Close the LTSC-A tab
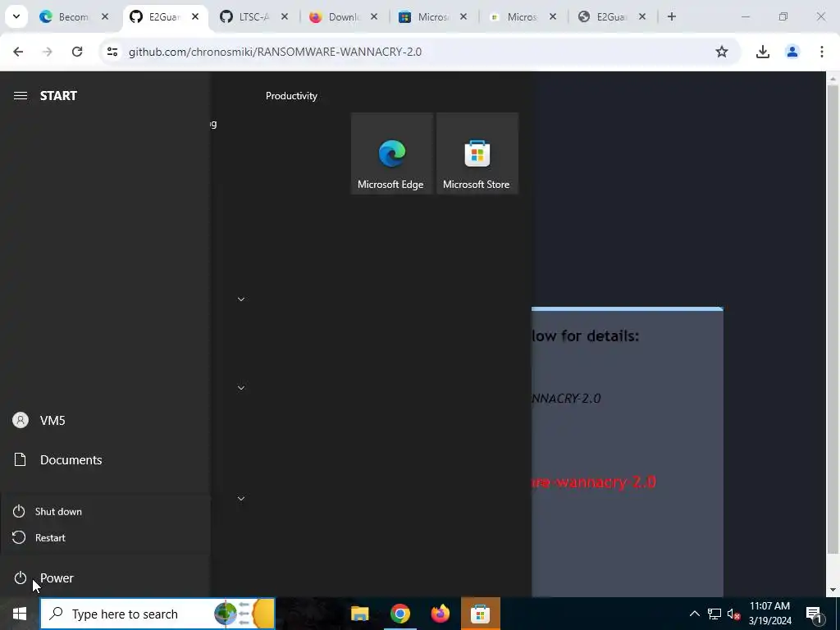This screenshot has height=630, width=840. pyautogui.click(x=285, y=17)
